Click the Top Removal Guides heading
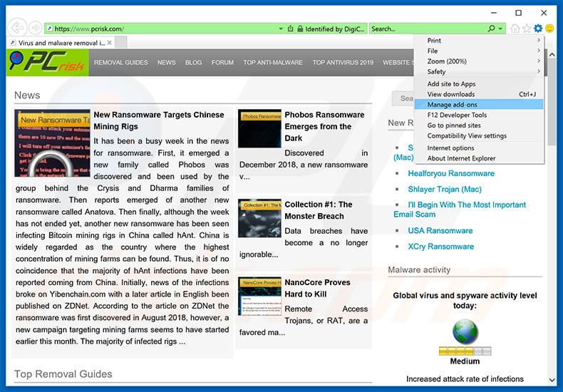563x392 pixels. 63,374
